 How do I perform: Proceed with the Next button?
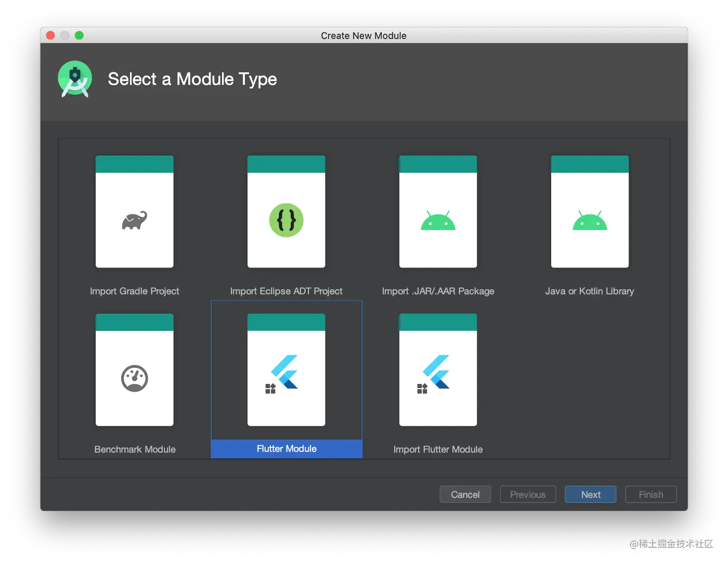(x=591, y=494)
